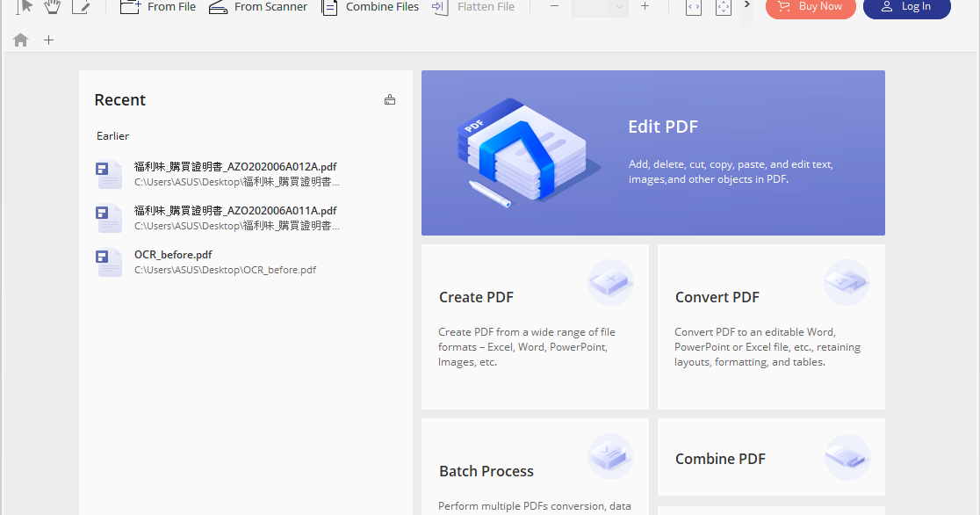Create PDF From Scanner
Image resolution: width=980 pixels, height=515 pixels.
(x=257, y=7)
